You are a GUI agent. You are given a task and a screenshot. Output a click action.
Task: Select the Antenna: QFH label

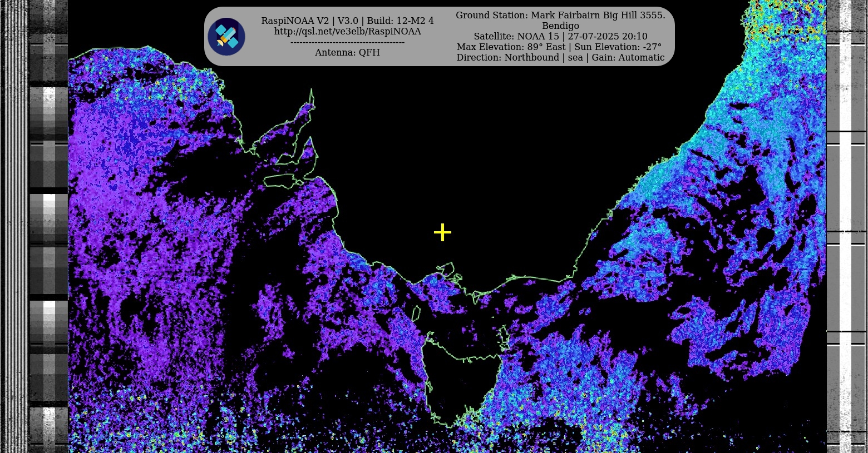(347, 52)
